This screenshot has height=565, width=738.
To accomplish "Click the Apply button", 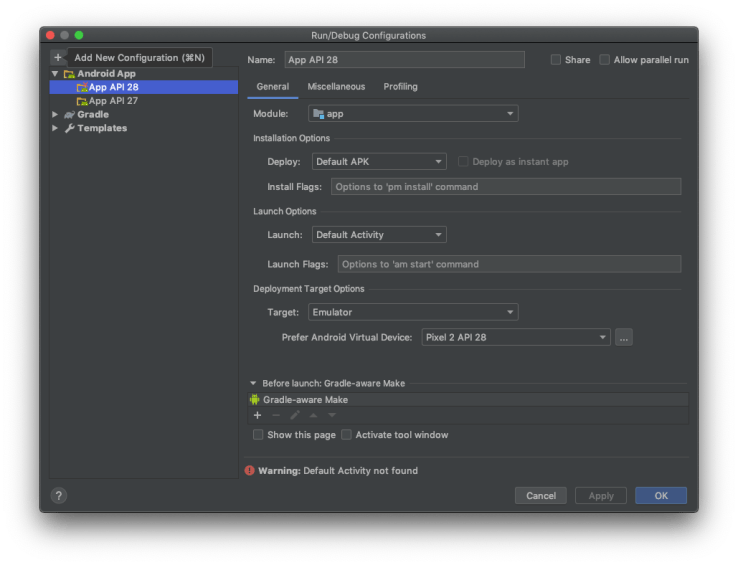I will coord(601,495).
